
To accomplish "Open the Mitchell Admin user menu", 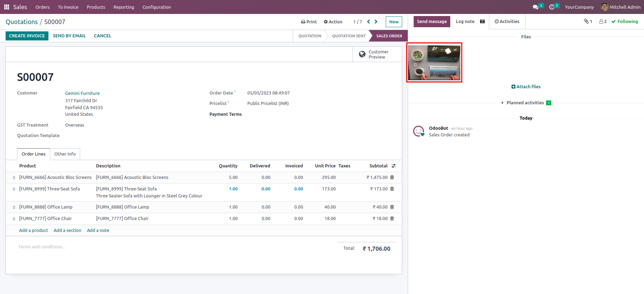I will 621,7.
